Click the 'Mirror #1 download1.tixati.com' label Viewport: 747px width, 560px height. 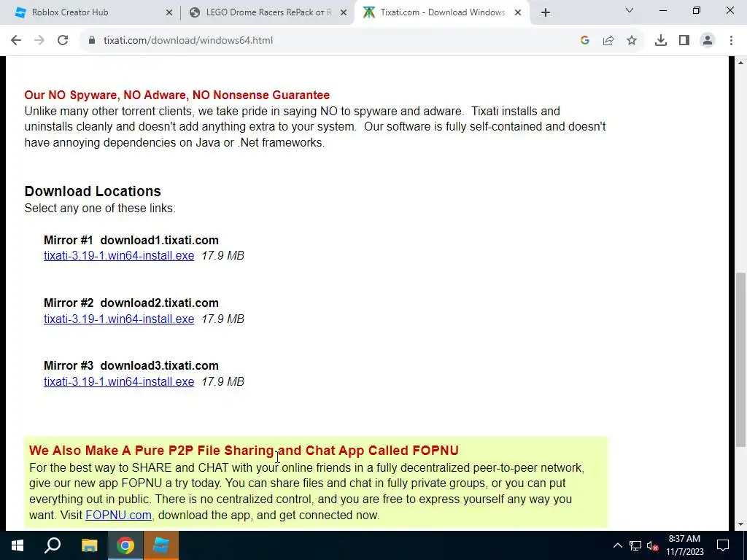(131, 240)
